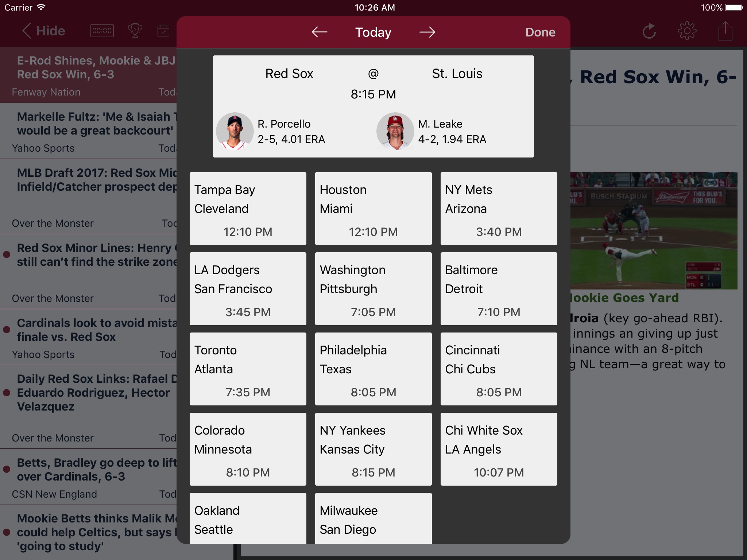The height and width of the screenshot is (560, 747).
Task: Select the LA Dodgers vs San Francisco game
Action: click(x=248, y=289)
